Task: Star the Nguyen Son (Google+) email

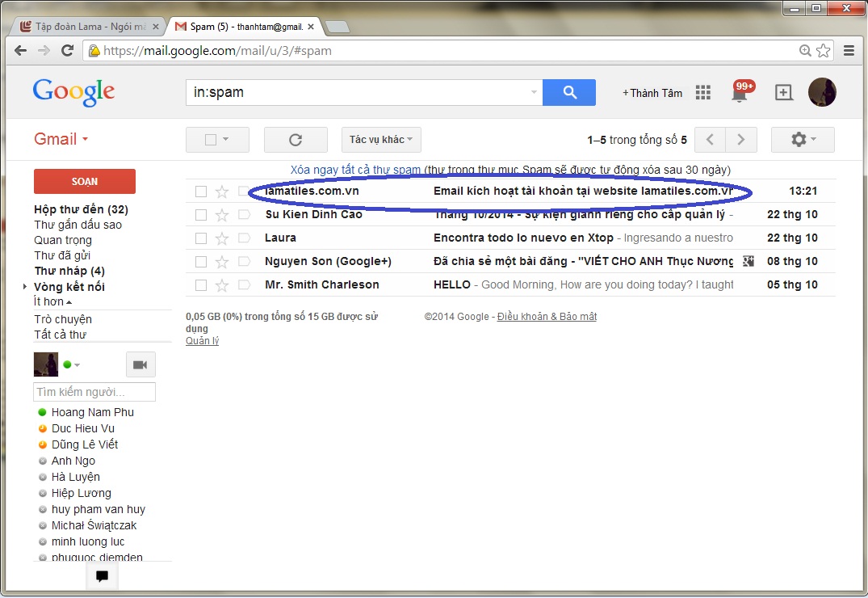Action: coord(222,262)
